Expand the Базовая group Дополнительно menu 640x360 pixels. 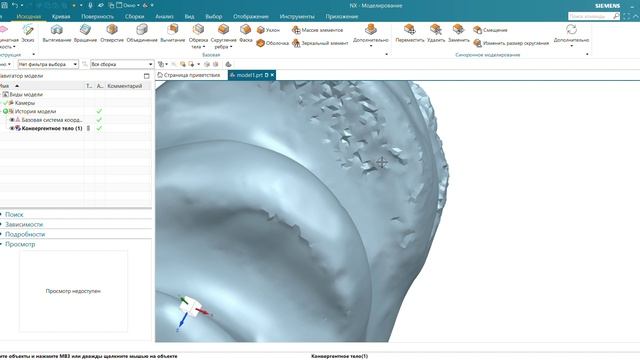pos(371,35)
